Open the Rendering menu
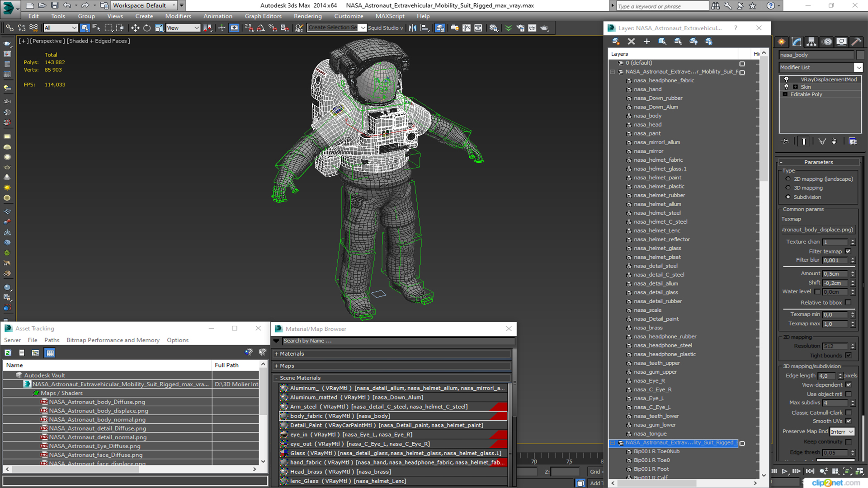Screen dimensions: 868x488 pyautogui.click(x=308, y=16)
